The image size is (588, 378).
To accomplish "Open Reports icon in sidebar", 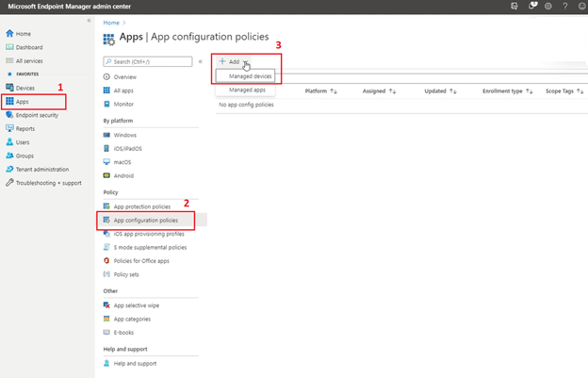I will coord(9,128).
